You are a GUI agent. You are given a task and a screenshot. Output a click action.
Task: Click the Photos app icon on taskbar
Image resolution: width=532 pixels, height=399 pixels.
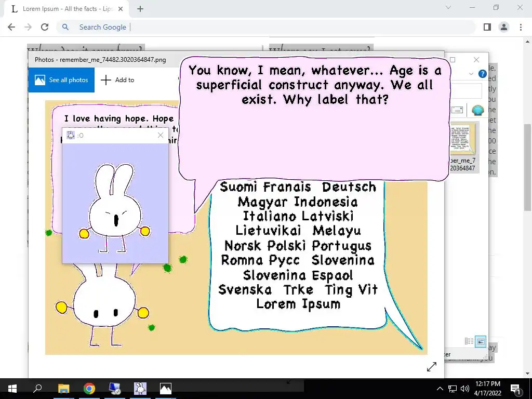pyautogui.click(x=166, y=389)
